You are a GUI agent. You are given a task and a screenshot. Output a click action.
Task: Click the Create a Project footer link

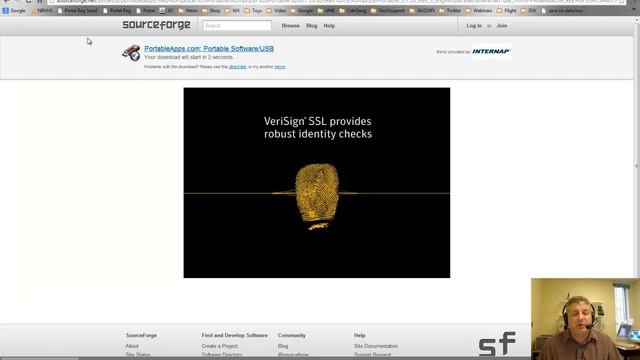(x=220, y=346)
